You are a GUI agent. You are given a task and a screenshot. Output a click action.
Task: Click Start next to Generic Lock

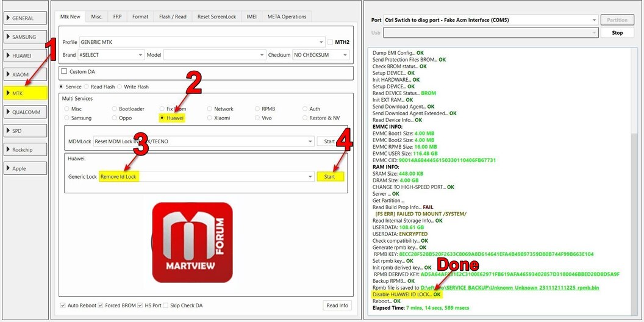coord(330,177)
